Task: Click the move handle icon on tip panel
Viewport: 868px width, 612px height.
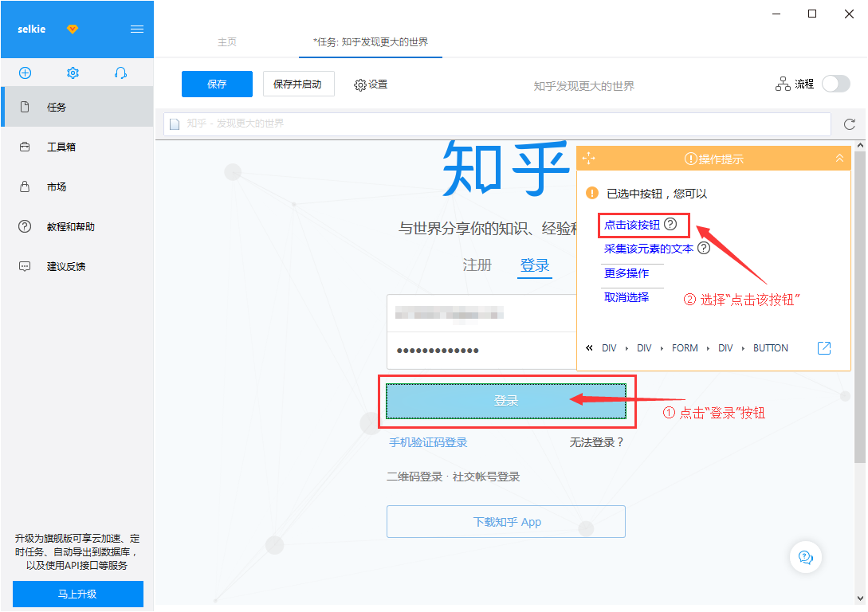Action: 588,159
